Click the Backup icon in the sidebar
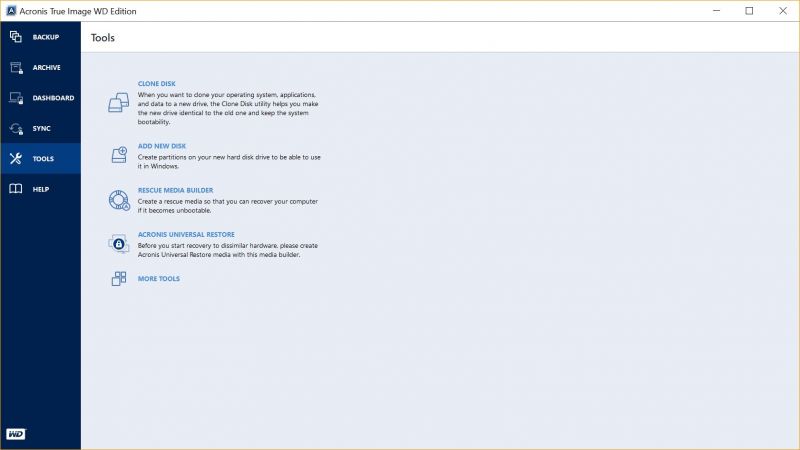 tap(16, 37)
